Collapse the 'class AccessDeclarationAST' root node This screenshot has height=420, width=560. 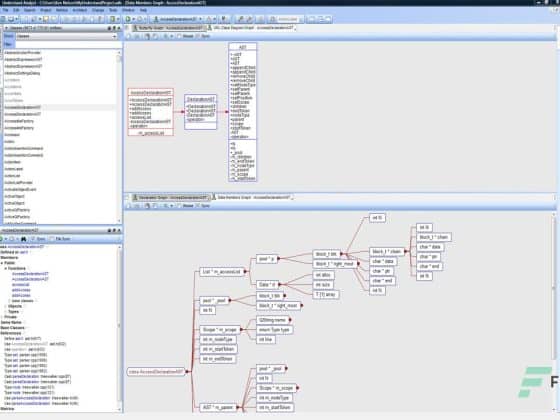coord(187,372)
